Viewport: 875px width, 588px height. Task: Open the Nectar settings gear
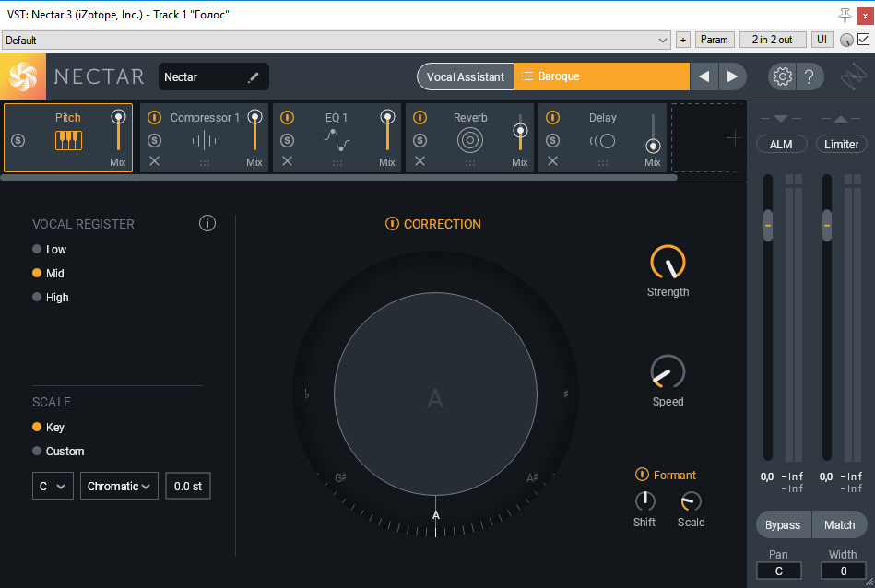click(x=782, y=76)
